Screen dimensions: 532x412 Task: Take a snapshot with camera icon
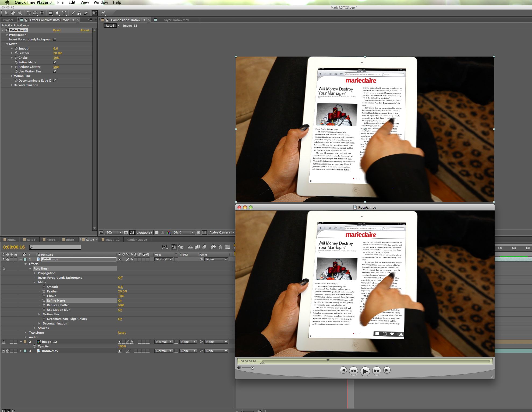point(157,232)
